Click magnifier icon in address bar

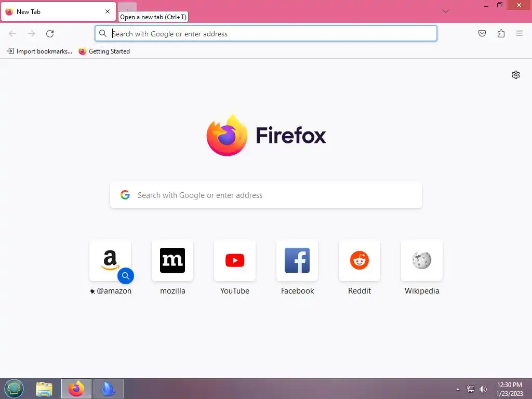103,33
